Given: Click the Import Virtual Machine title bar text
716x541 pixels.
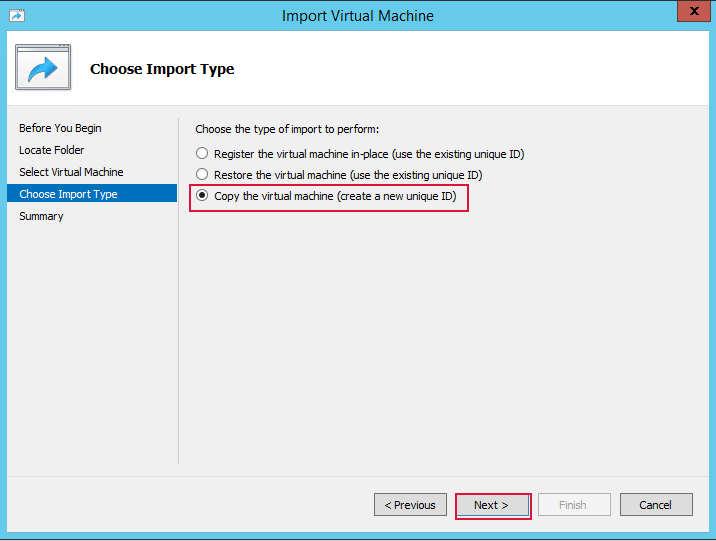Looking at the screenshot, I should coord(358,16).
